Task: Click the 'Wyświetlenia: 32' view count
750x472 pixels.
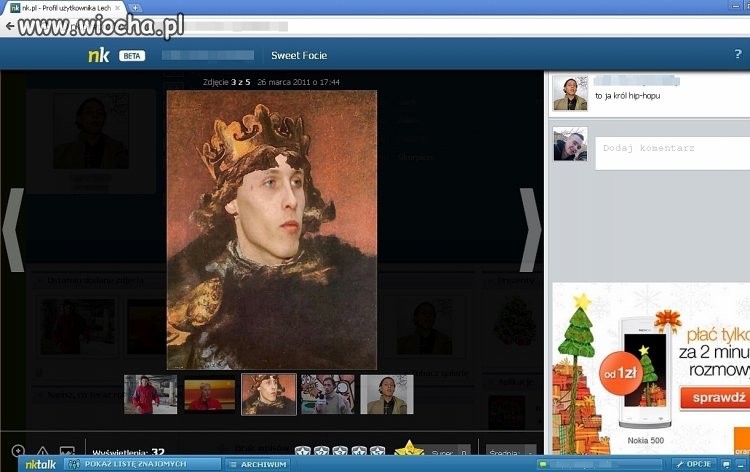Action: click(128, 452)
